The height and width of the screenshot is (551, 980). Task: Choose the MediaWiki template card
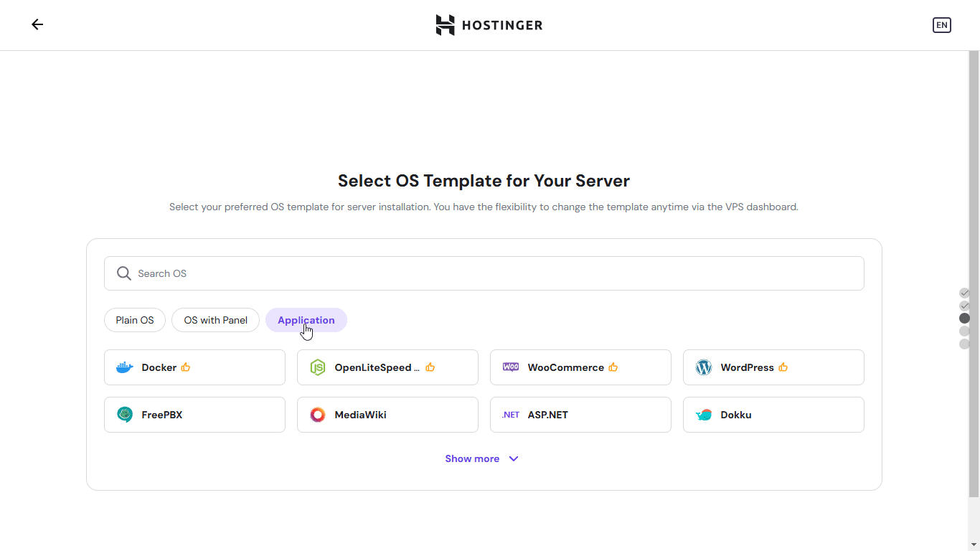(387, 415)
